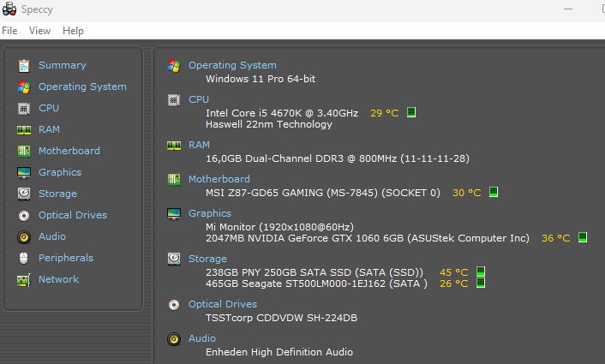605x364 pixels.
Task: Select the Graphics monitor icon in sidebar
Action: [24, 173]
